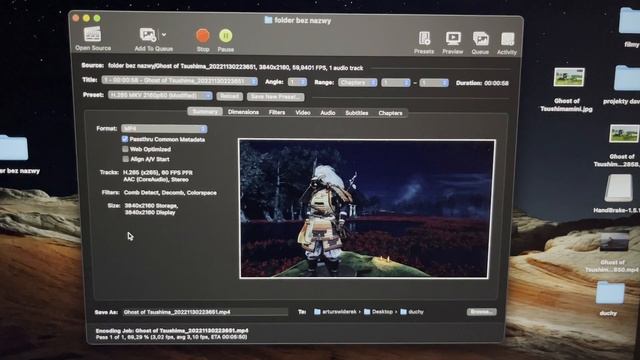Show the Queue window

coord(480,39)
